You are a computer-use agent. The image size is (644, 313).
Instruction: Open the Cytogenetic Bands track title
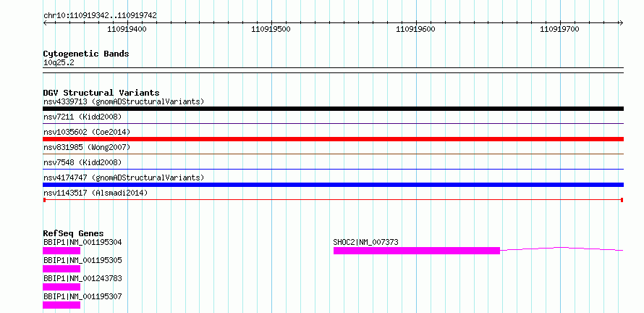click(86, 54)
